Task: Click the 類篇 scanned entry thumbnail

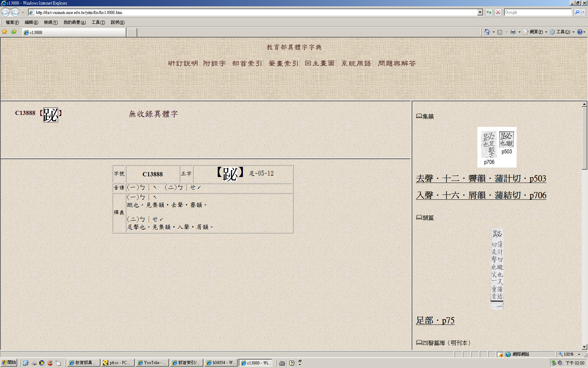Action: pos(497,268)
